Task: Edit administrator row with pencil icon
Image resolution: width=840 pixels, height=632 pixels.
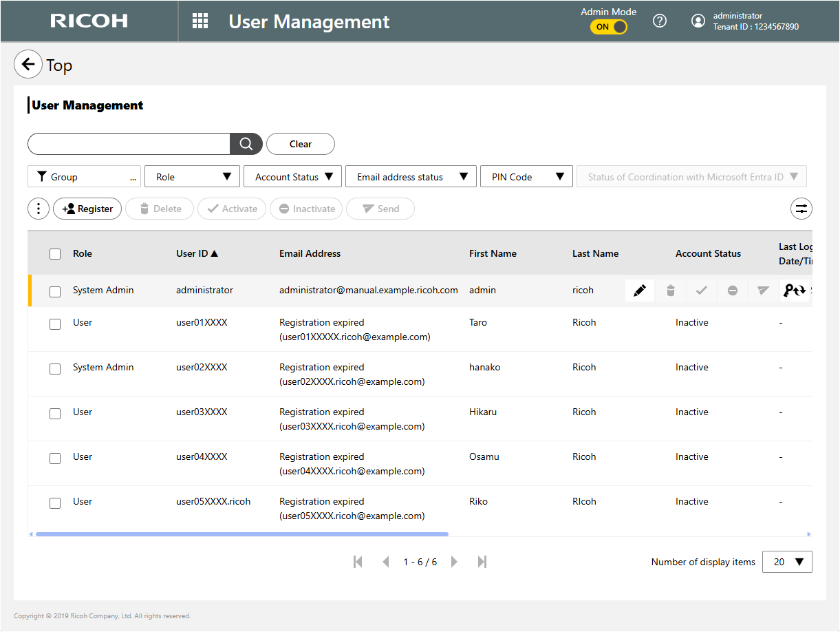Action: [640, 291]
